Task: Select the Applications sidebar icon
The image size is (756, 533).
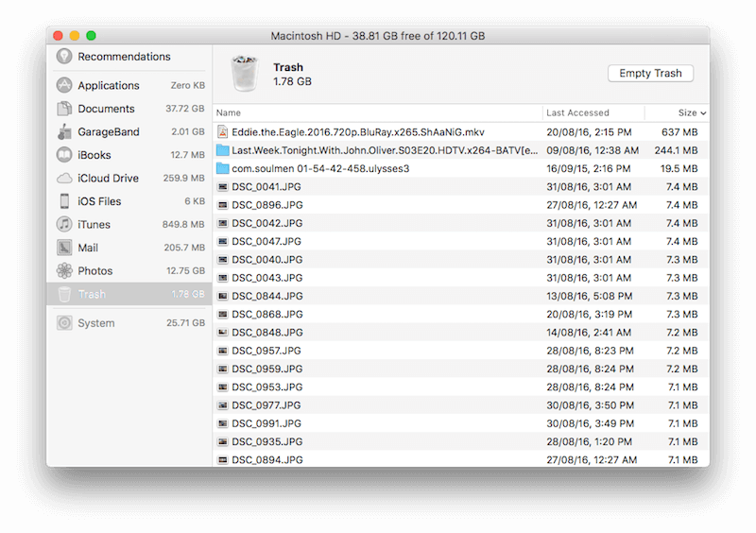Action: pos(64,85)
